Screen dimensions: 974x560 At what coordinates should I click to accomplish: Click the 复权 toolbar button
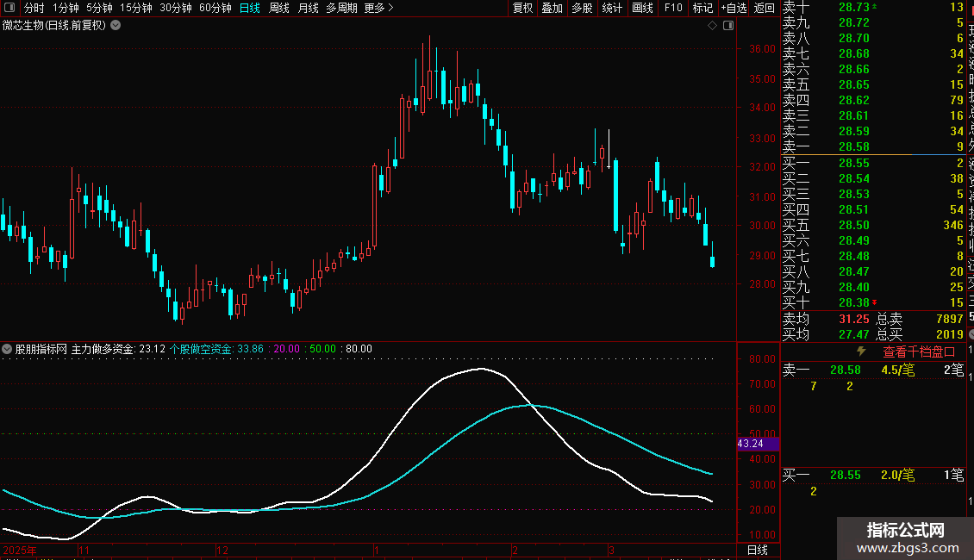pyautogui.click(x=522, y=8)
